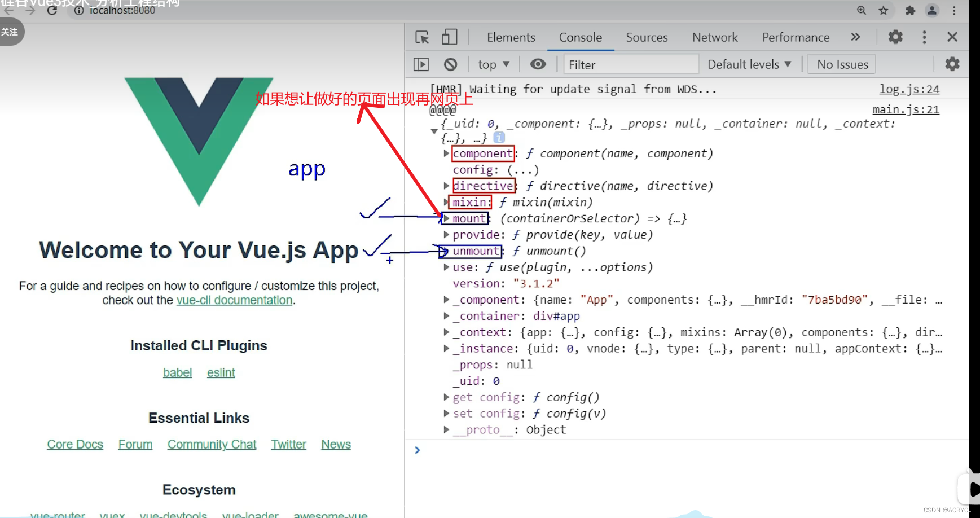Click the browser zoom magnifier icon

862,10
